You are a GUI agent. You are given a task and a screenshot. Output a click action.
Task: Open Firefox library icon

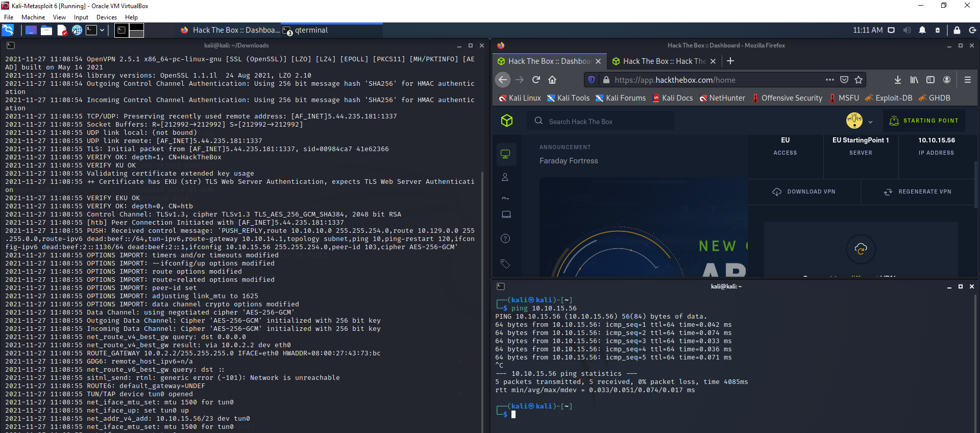914,80
